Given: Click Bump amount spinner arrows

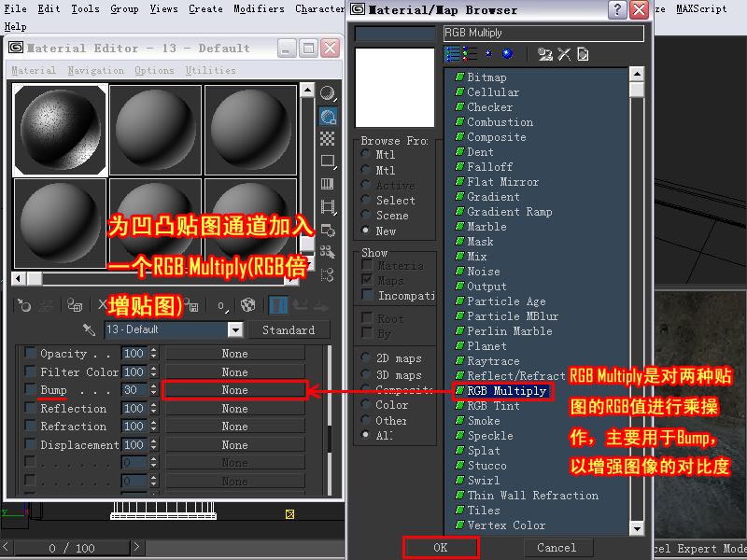Looking at the screenshot, I should click(x=153, y=389).
